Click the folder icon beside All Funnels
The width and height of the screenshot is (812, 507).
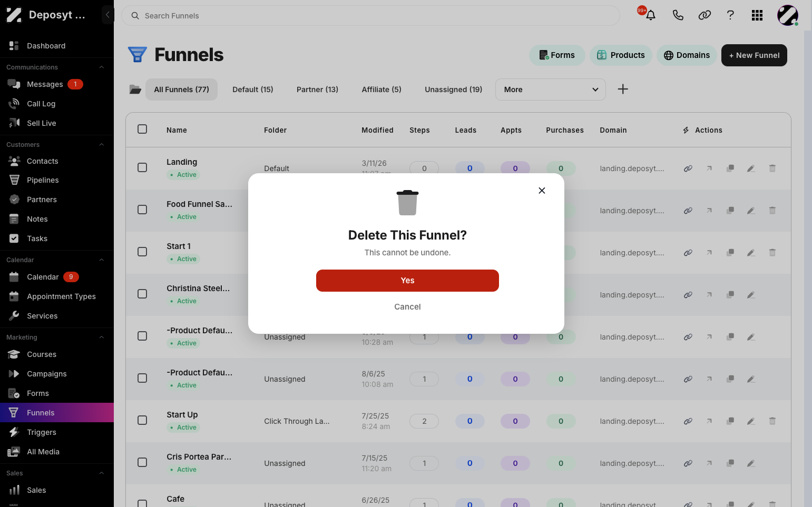(135, 90)
